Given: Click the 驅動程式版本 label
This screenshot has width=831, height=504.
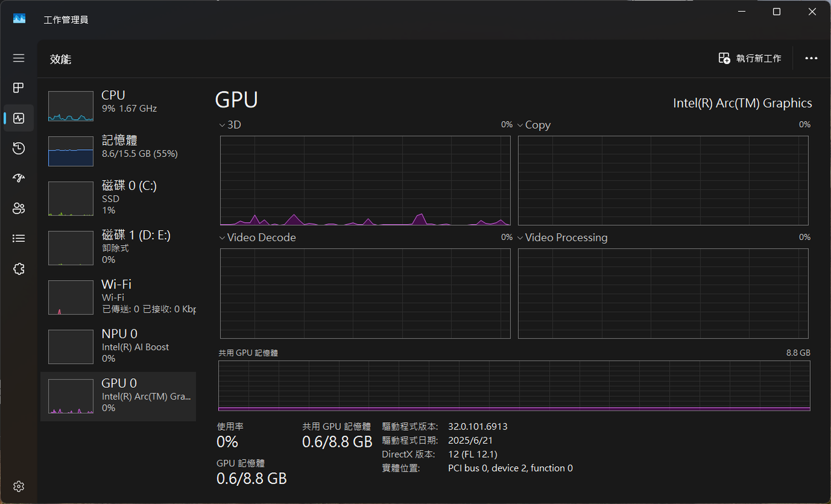Looking at the screenshot, I should 410,427.
